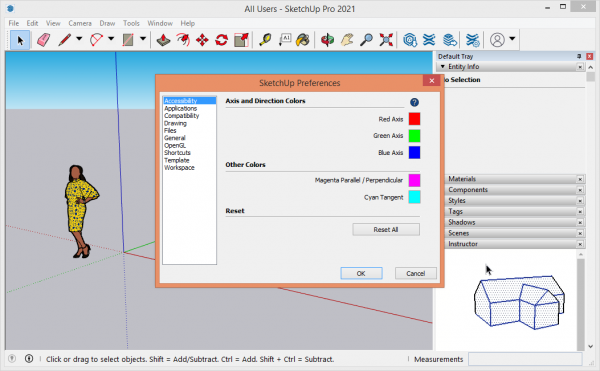This screenshot has height=371, width=600.
Task: Confirm preferences with OK
Action: point(361,273)
